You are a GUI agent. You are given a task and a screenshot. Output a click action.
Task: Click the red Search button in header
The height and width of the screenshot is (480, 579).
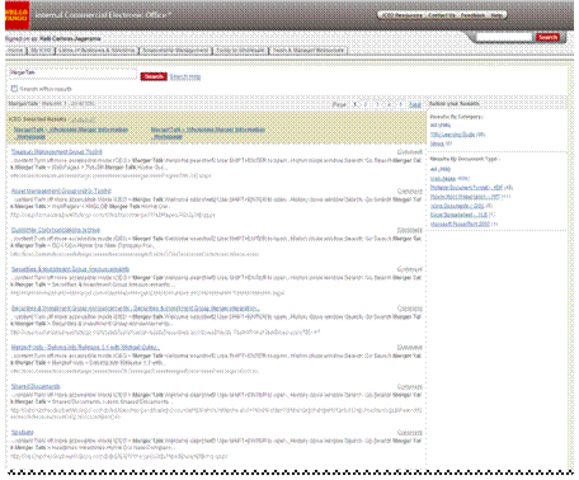548,37
